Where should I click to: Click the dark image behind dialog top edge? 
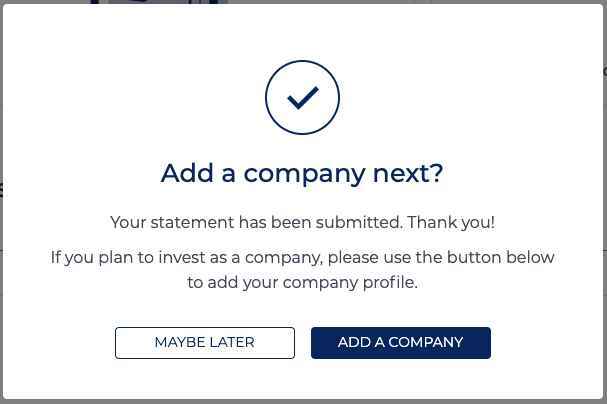coord(159,2)
